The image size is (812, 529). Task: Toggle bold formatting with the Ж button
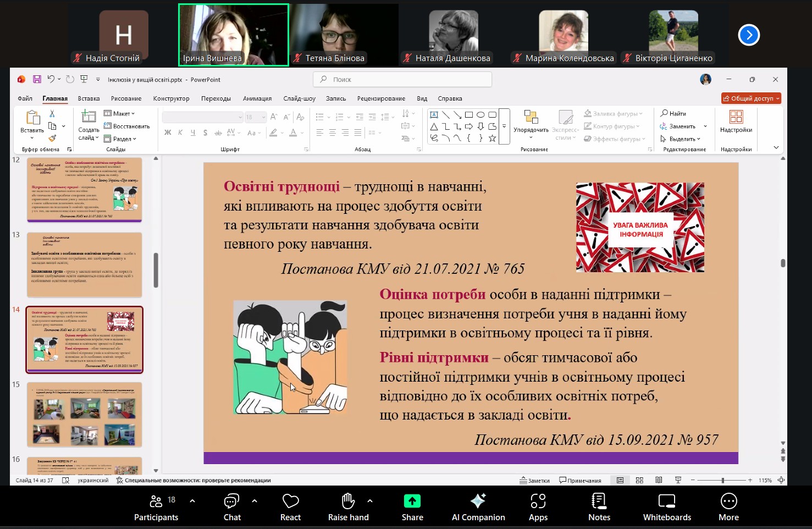pyautogui.click(x=167, y=133)
